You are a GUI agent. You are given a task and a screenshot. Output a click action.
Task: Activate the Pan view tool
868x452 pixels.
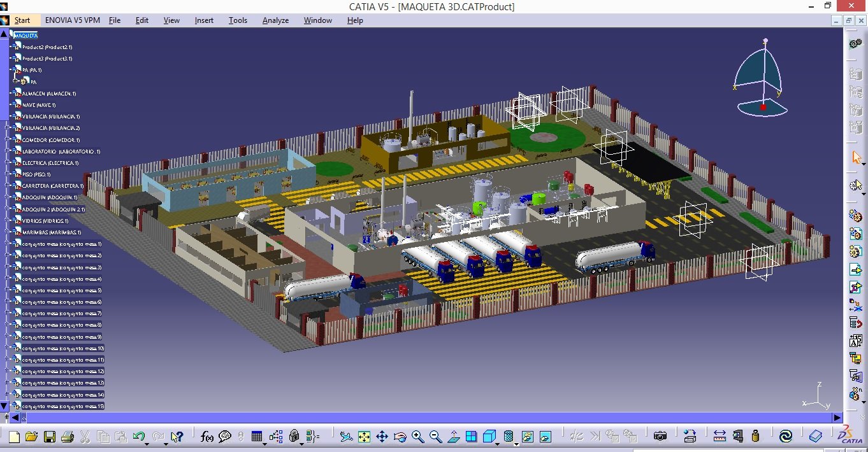[x=382, y=437]
